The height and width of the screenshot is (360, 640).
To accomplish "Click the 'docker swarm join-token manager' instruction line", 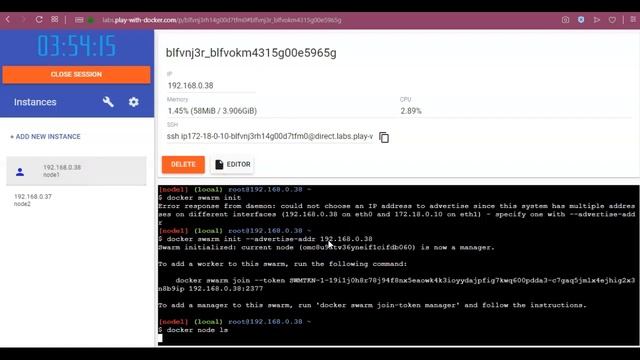I will [372, 305].
